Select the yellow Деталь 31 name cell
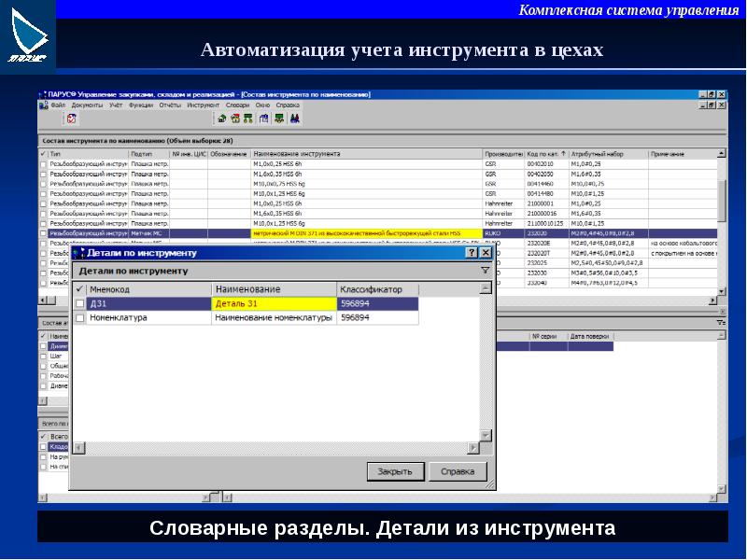Viewport: 747px width, 560px height. [x=274, y=303]
